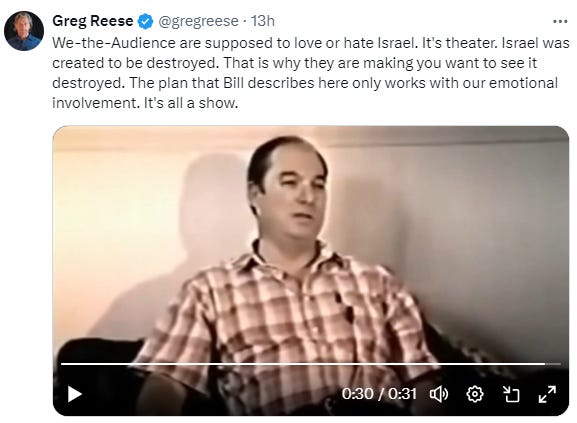Play the video with the play button
This screenshot has width=577, height=423.
(x=75, y=394)
